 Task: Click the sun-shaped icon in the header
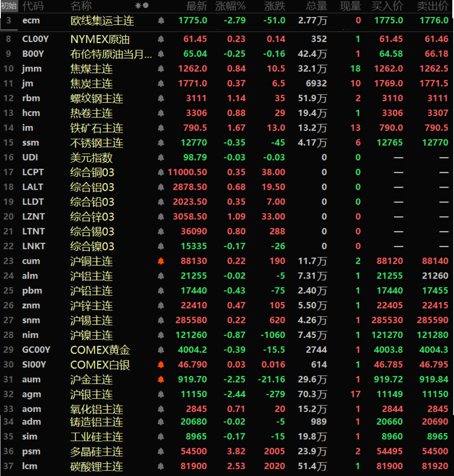(x=138, y=6)
